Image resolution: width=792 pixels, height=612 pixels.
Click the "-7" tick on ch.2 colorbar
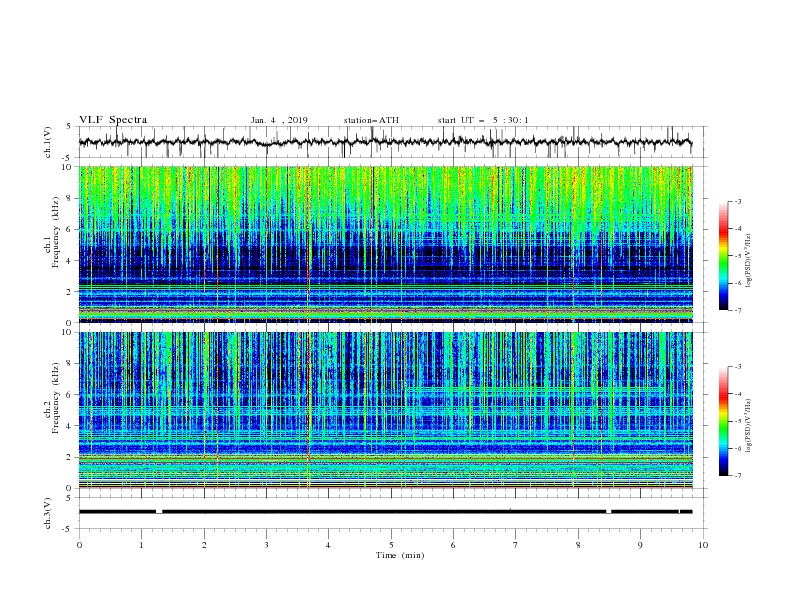coord(737,475)
